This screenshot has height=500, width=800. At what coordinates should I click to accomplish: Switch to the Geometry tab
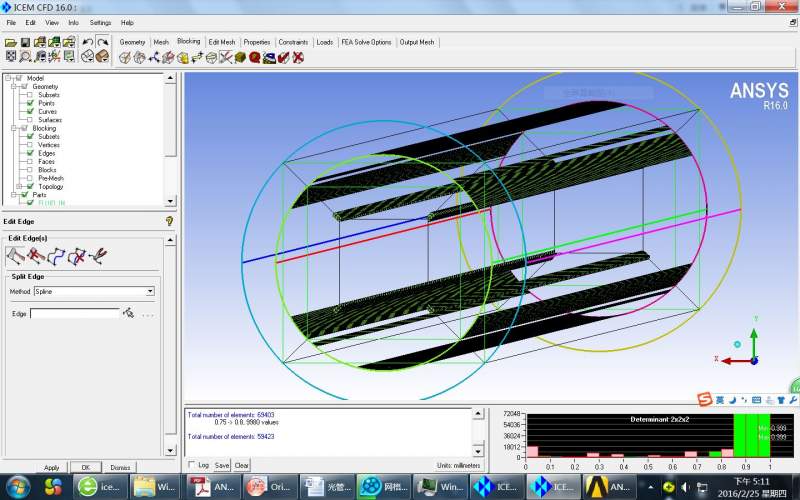pyautogui.click(x=132, y=42)
